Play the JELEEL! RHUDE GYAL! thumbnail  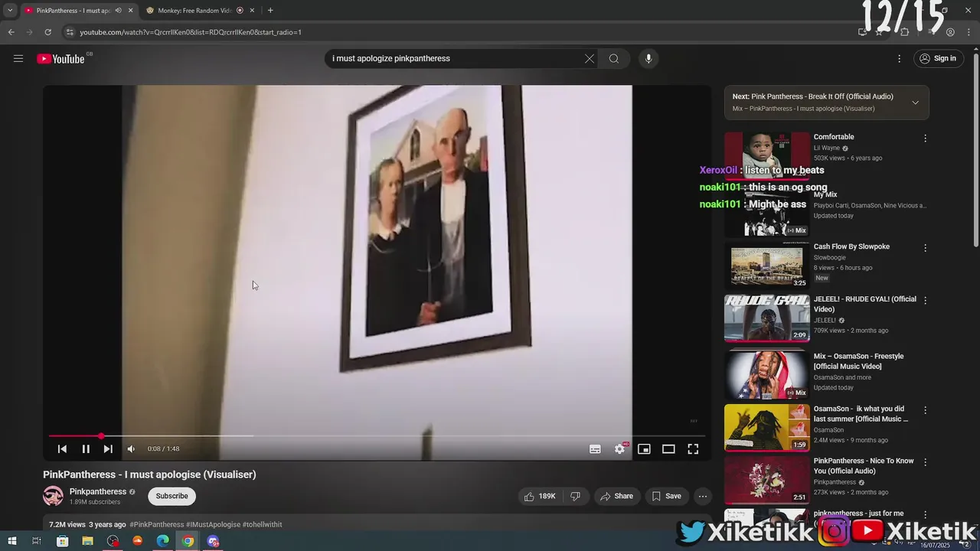coord(766,318)
